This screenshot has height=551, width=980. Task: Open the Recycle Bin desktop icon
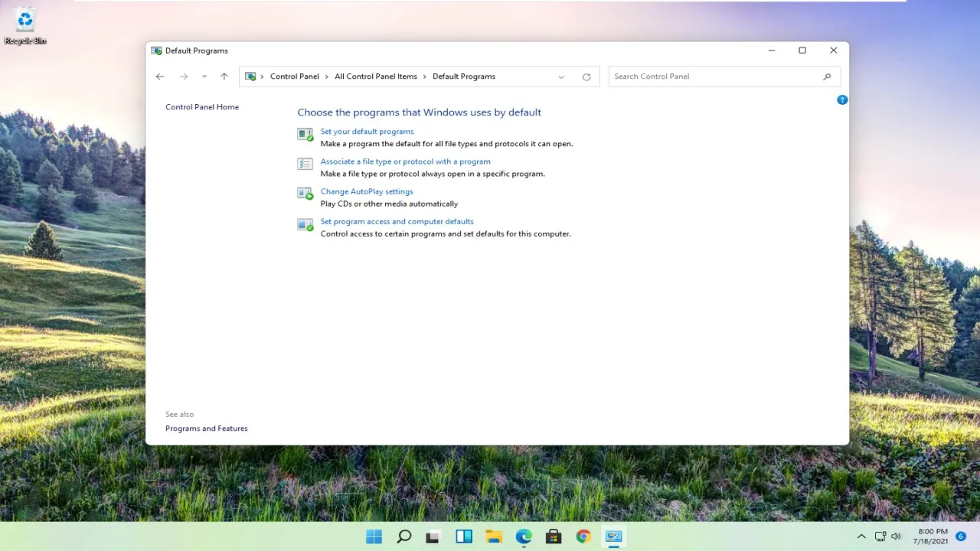(x=25, y=26)
